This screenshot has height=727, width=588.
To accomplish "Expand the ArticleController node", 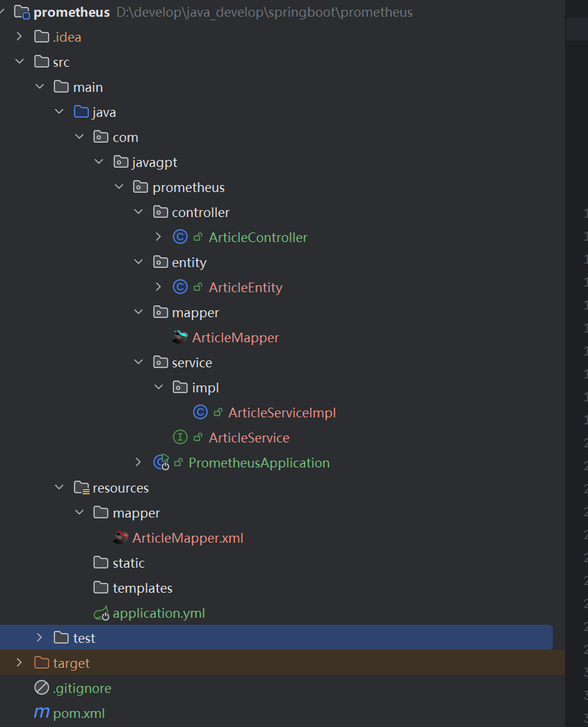I will (158, 237).
